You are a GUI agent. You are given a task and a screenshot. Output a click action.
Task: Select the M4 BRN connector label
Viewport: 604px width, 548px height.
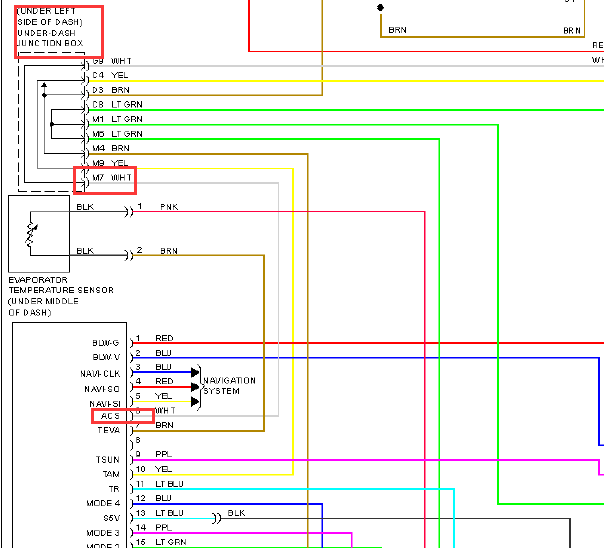111,148
